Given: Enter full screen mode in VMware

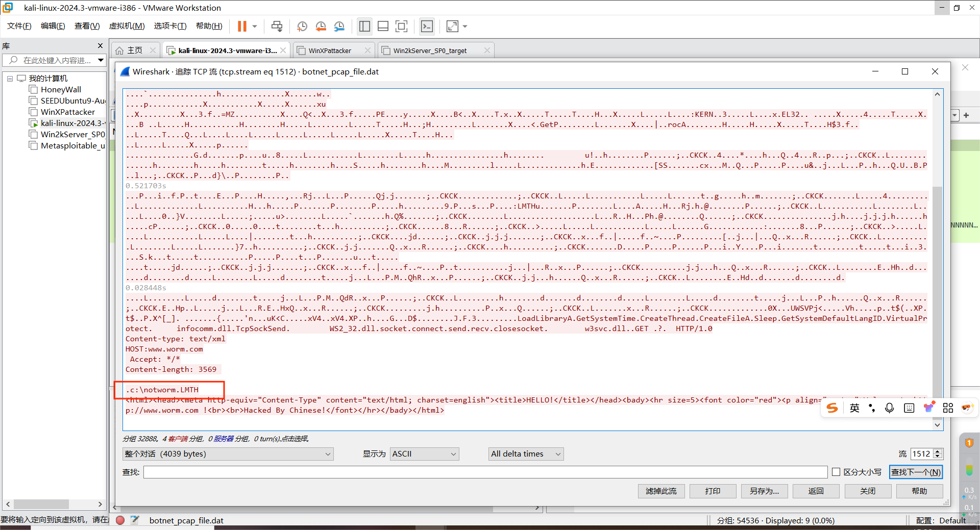Looking at the screenshot, I should pyautogui.click(x=402, y=27).
